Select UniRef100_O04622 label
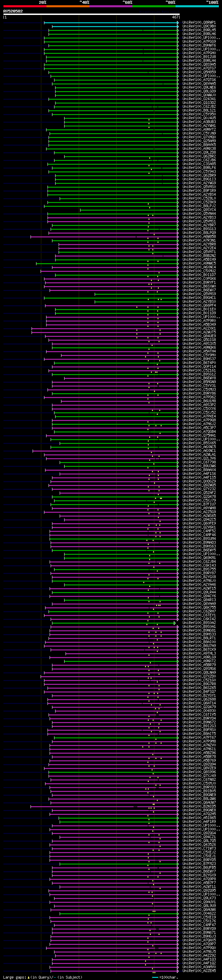 (x=199, y=913)
